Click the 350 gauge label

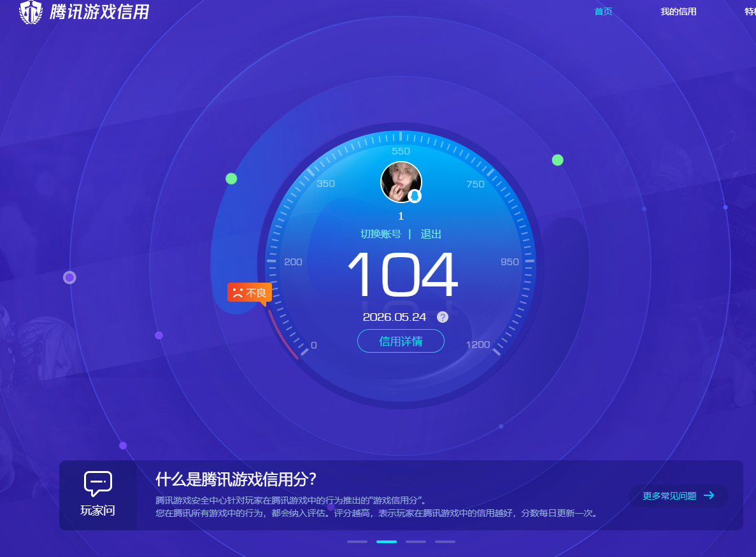[325, 183]
